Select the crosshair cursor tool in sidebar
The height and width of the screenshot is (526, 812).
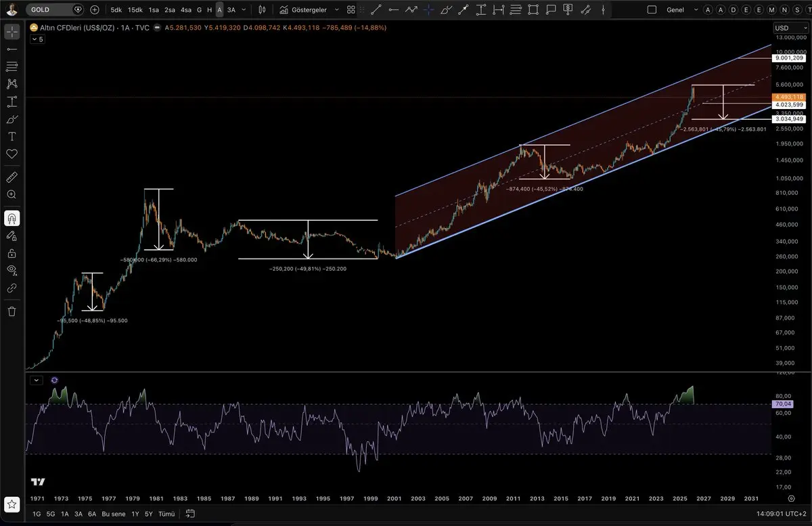(12, 32)
